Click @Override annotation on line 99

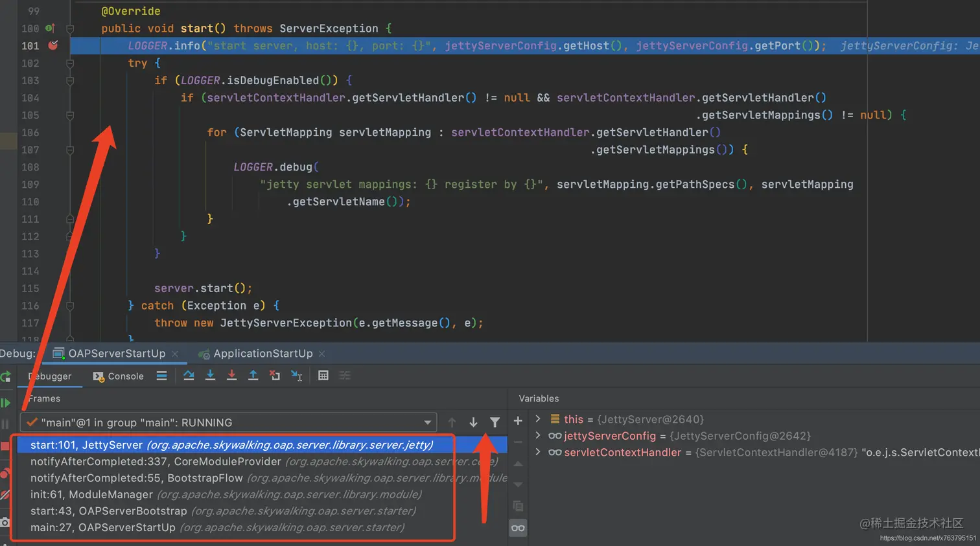click(131, 11)
